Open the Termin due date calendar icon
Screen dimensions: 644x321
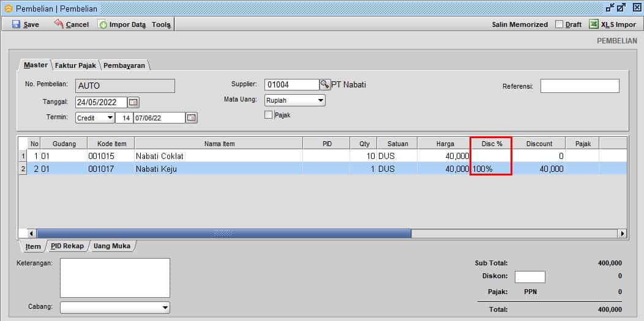[192, 117]
